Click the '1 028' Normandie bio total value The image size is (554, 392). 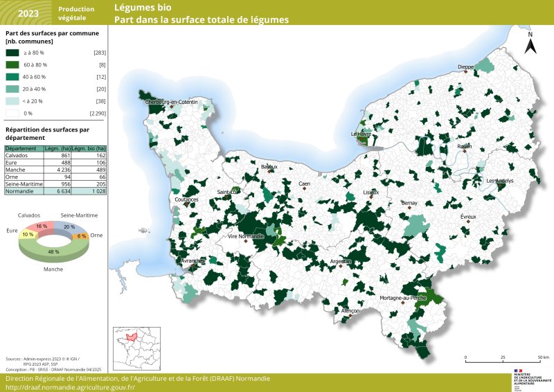point(99,191)
